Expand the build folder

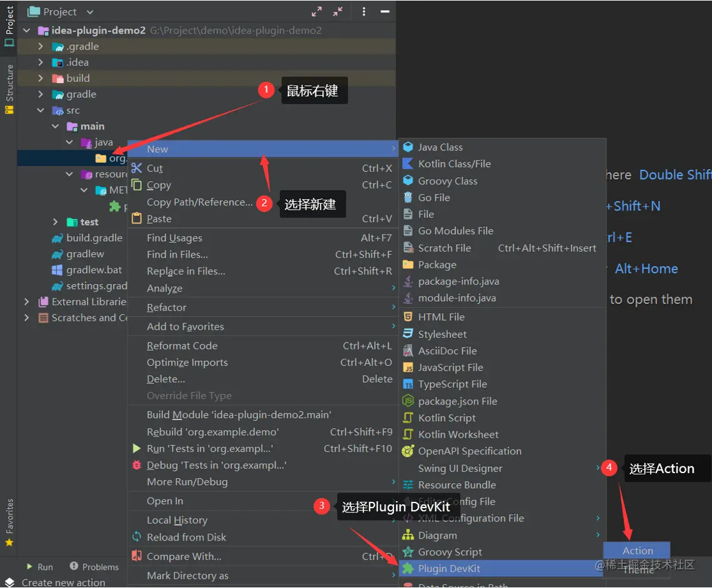(x=41, y=78)
